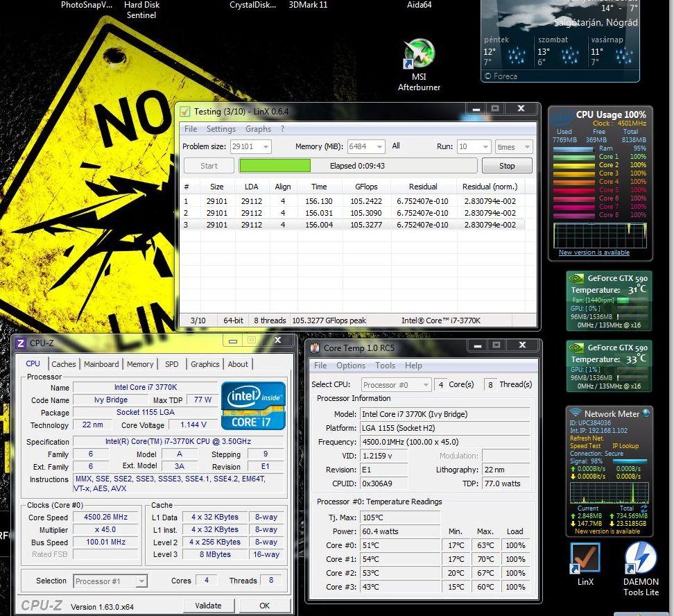Click the GFlops column header in LinX
This screenshot has width=674, height=616.
pyautogui.click(x=366, y=187)
